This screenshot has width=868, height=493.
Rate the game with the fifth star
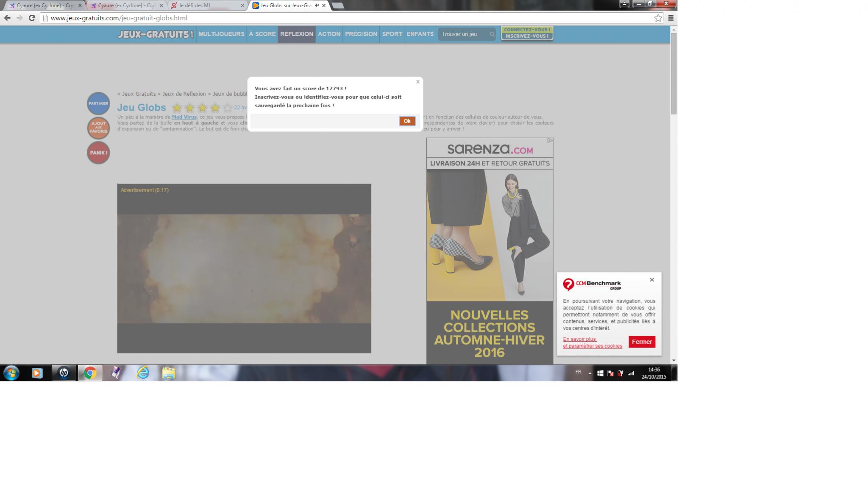(228, 108)
